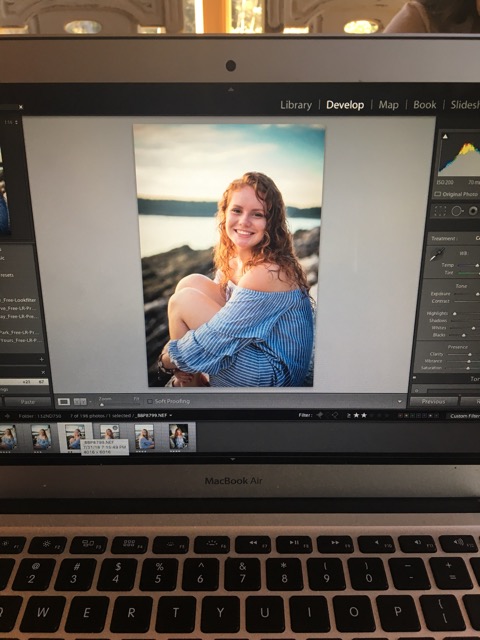
Task: Click the Paste button
Action: [x=28, y=402]
